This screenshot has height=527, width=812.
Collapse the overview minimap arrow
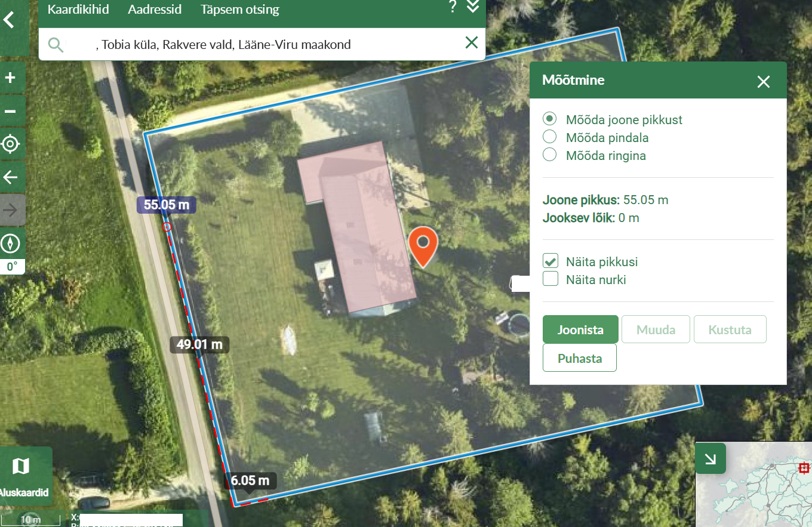coord(710,458)
